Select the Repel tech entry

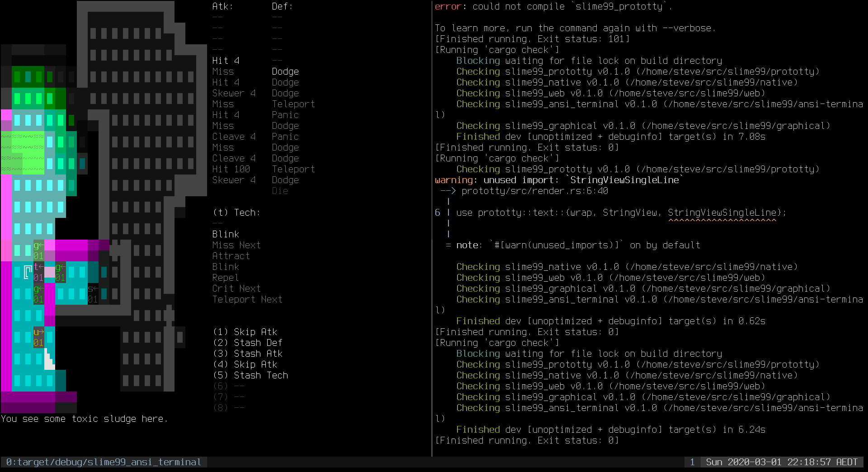[225, 278]
